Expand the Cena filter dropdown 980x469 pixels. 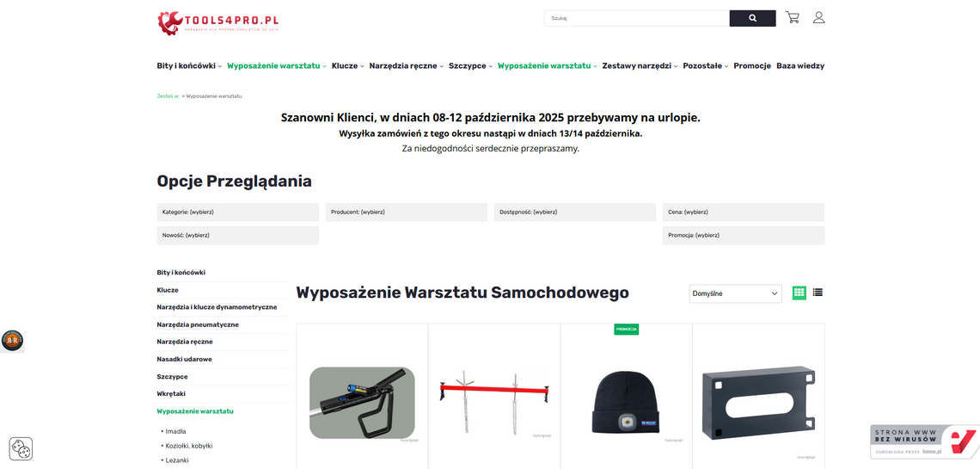coord(743,212)
